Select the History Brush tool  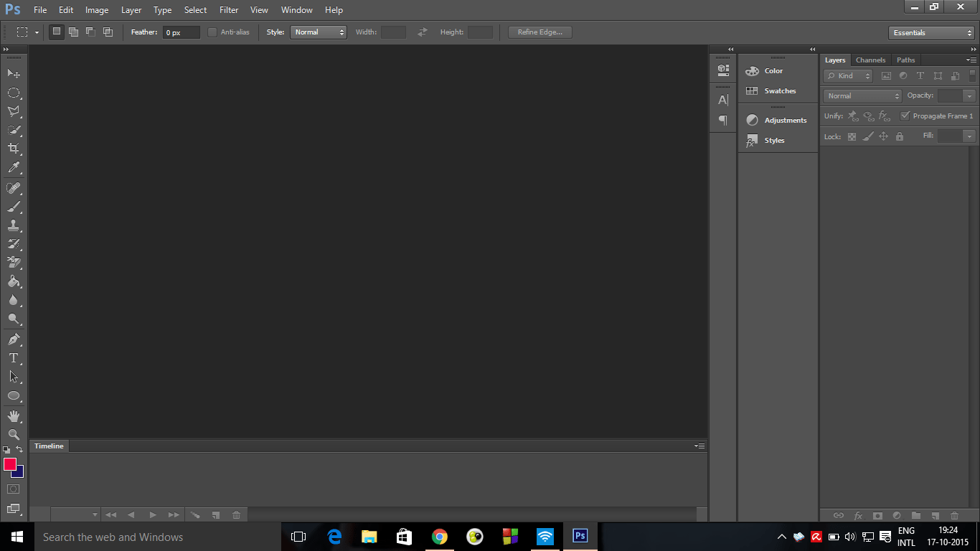tap(14, 244)
